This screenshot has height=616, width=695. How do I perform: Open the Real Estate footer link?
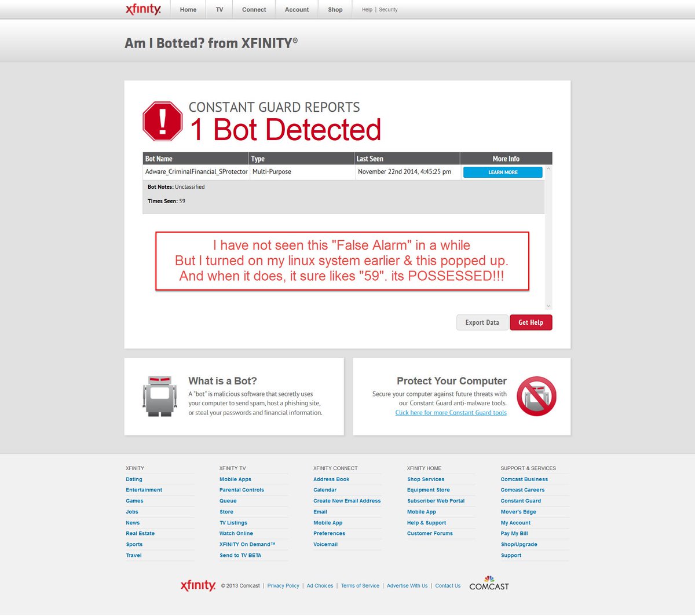point(140,534)
